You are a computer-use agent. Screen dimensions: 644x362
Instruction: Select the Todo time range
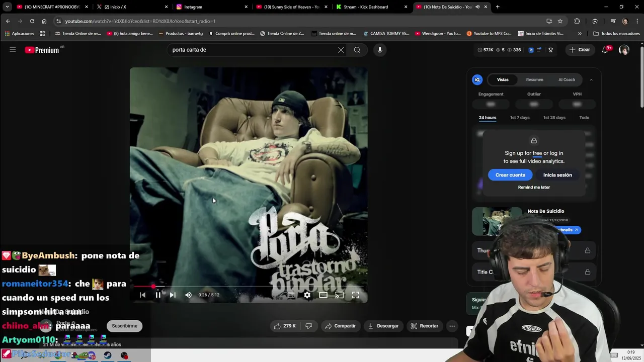tap(584, 118)
